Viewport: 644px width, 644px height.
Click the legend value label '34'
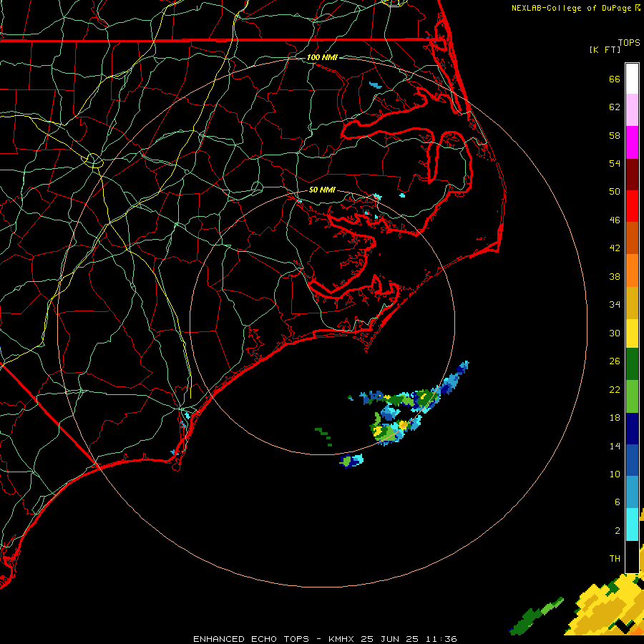[615, 304]
